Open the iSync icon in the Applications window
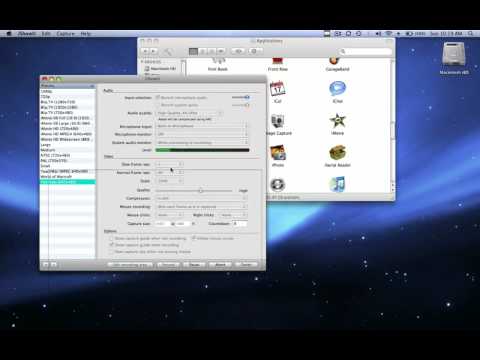The image size is (480, 360). [277, 184]
